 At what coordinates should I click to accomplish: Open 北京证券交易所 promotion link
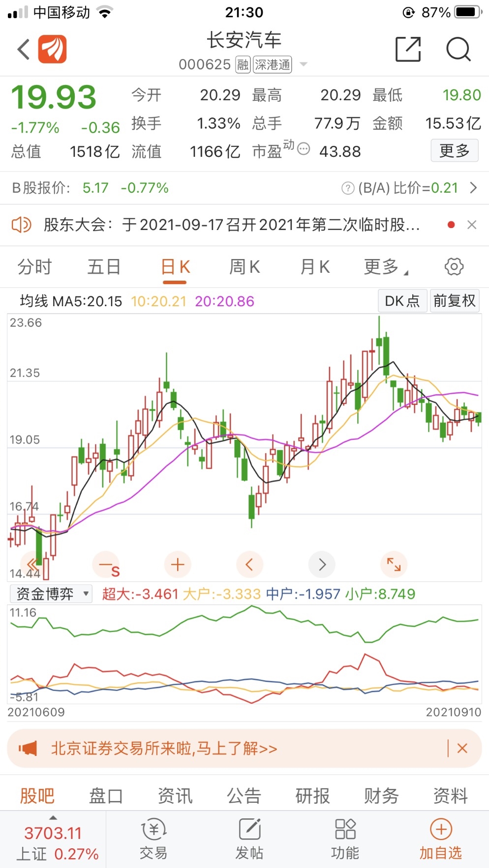pyautogui.click(x=164, y=749)
